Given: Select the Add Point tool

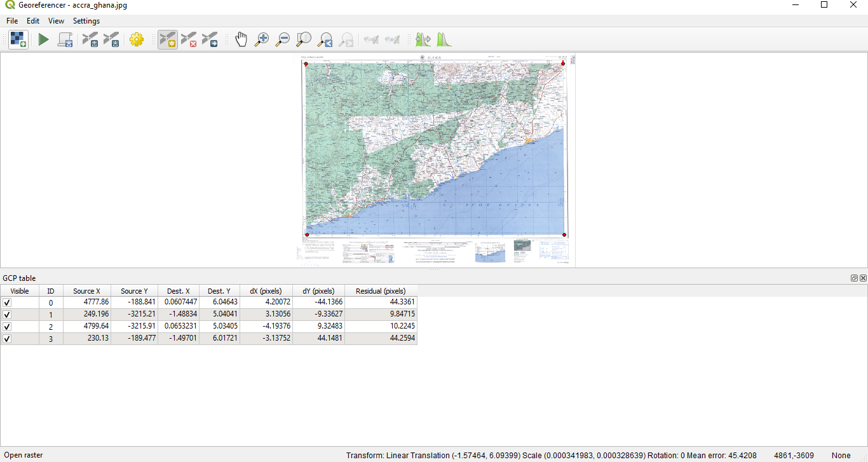Looking at the screenshot, I should click(168, 40).
